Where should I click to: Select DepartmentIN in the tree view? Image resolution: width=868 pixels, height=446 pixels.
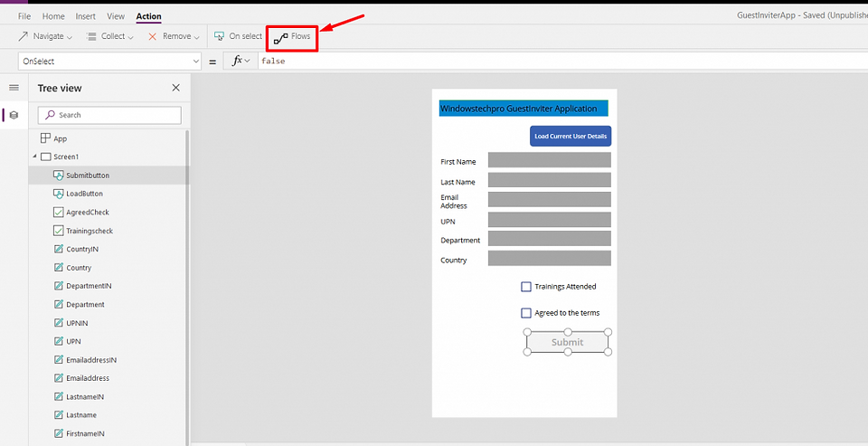pos(90,286)
